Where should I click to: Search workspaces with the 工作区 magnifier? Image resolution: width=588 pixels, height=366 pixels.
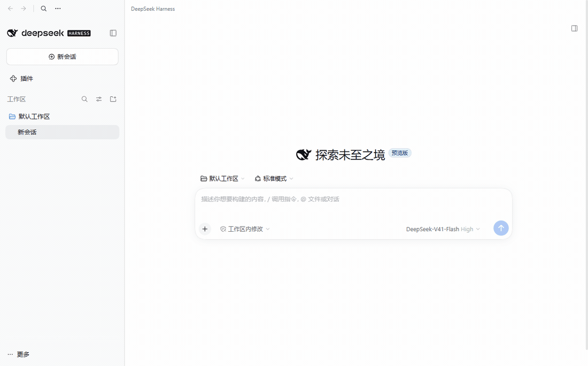tap(85, 99)
